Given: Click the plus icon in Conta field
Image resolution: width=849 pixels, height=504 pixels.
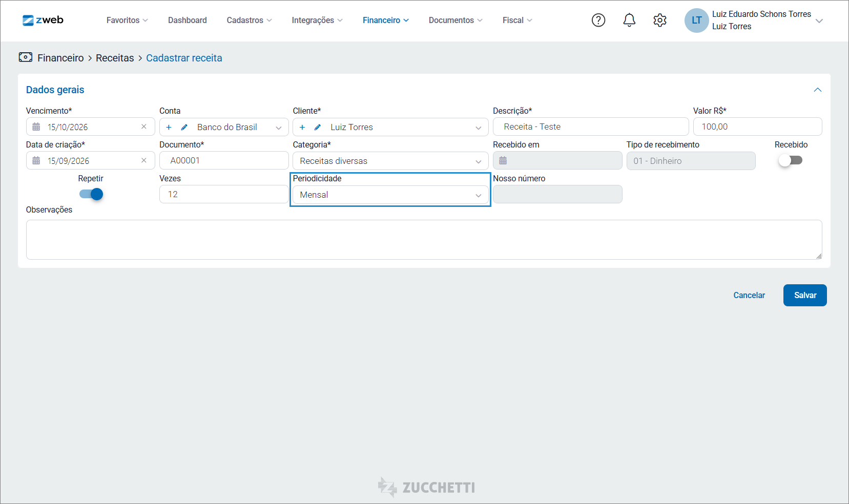Looking at the screenshot, I should [169, 127].
